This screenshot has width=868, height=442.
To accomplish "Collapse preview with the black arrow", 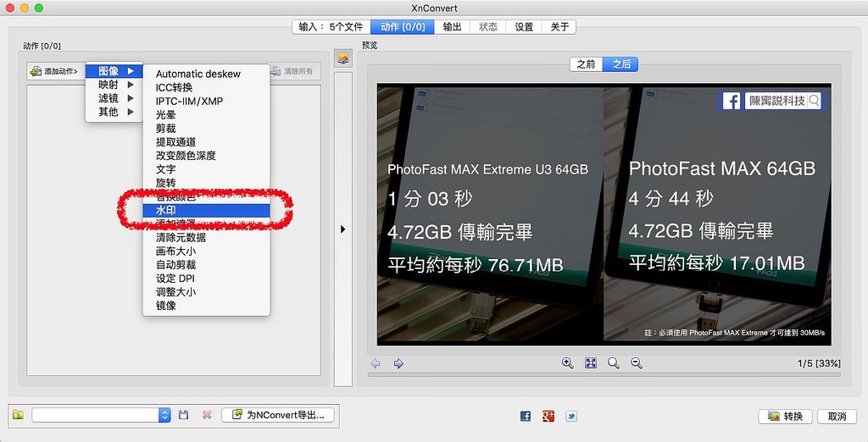I will [343, 229].
